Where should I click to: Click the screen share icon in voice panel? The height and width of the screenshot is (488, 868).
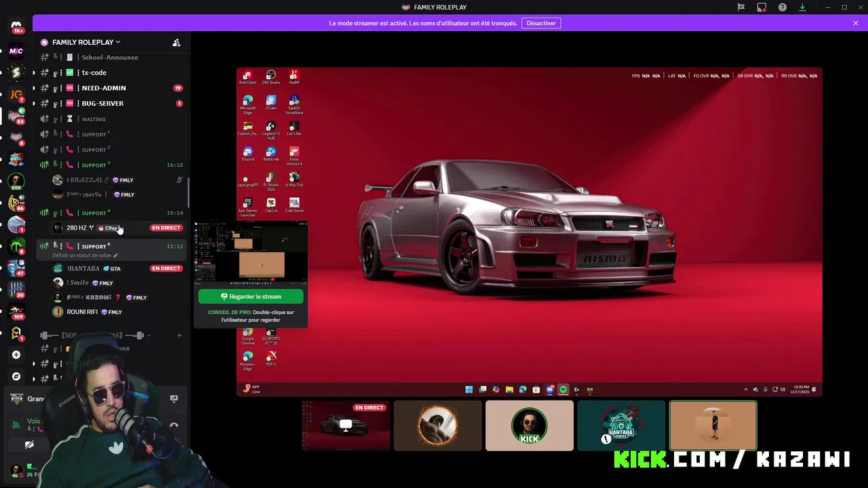coord(174,399)
